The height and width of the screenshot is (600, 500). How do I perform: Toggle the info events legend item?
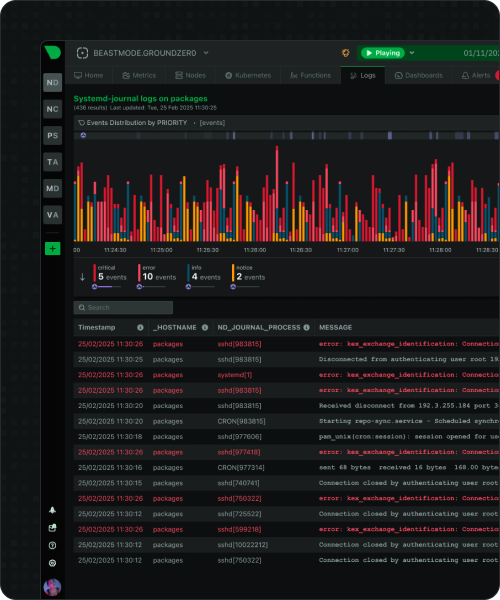204,273
